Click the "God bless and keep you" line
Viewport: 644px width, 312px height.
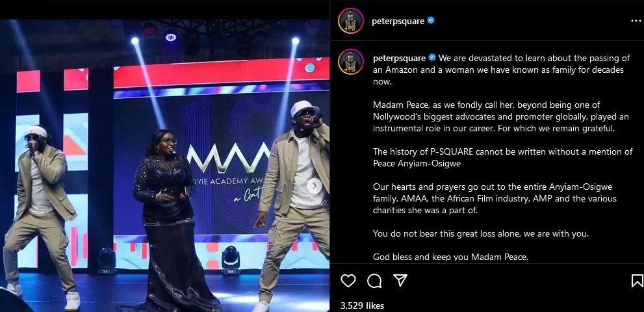(450, 257)
